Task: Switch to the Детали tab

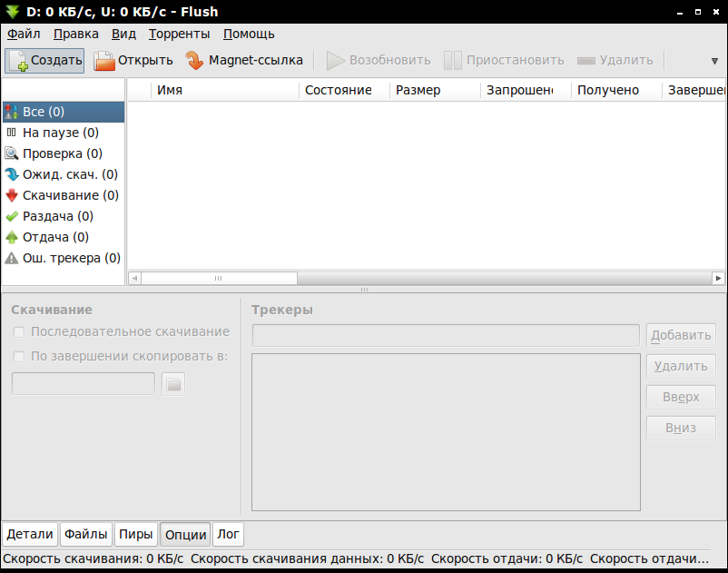Action: pyautogui.click(x=30, y=535)
